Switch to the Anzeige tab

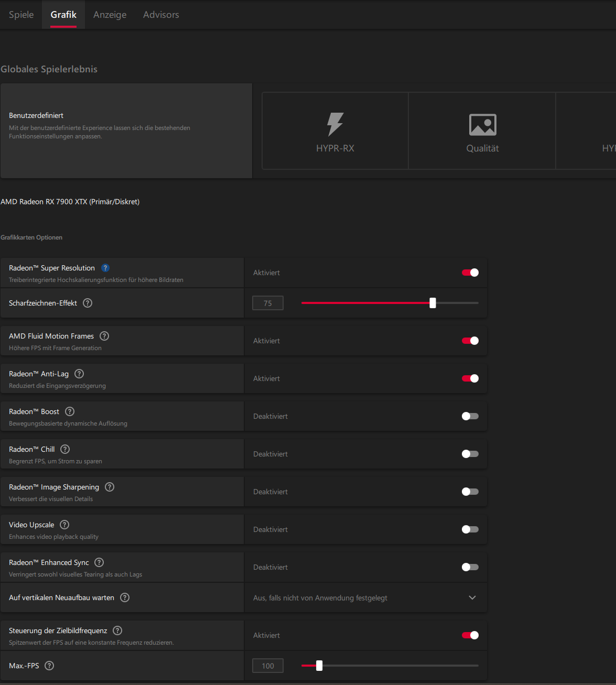pos(110,15)
